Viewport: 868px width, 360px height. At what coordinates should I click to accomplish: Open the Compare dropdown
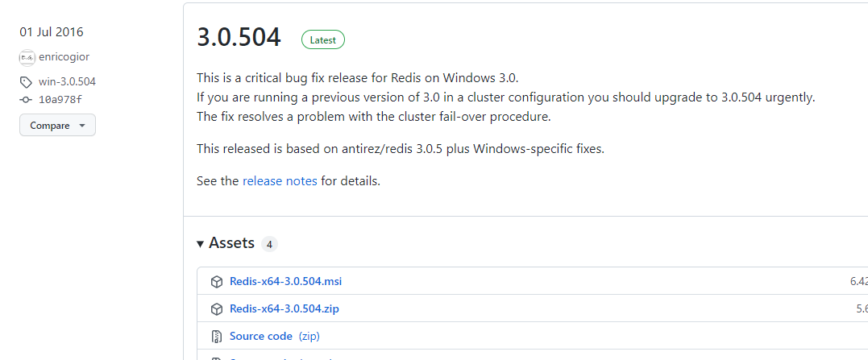point(57,126)
